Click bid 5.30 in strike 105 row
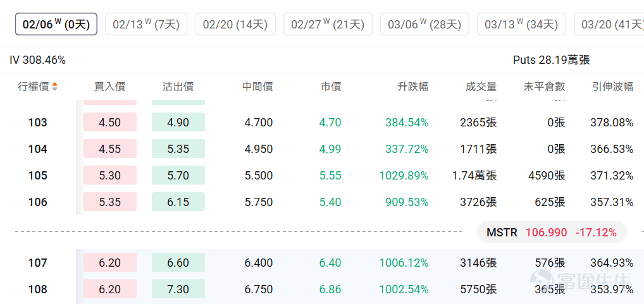 [x=110, y=176]
